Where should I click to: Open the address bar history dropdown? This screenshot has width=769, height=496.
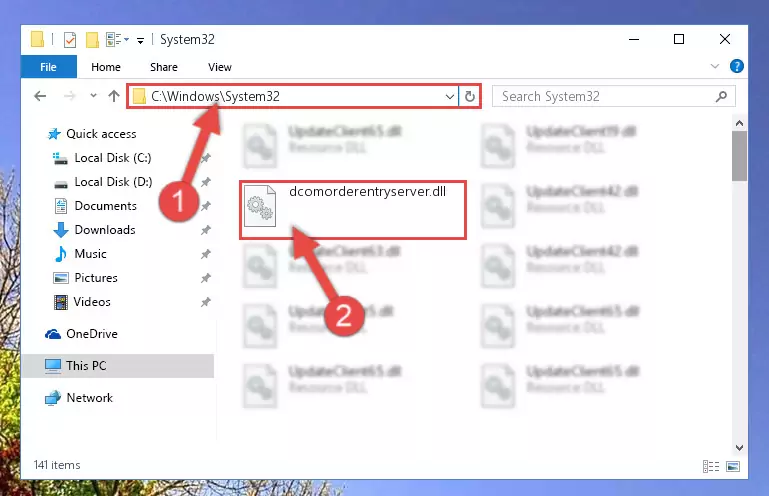point(449,97)
